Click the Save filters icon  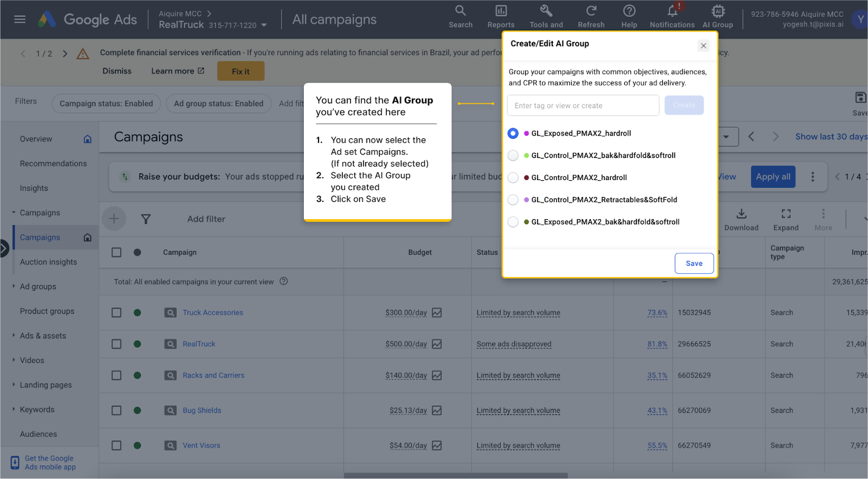point(860,98)
